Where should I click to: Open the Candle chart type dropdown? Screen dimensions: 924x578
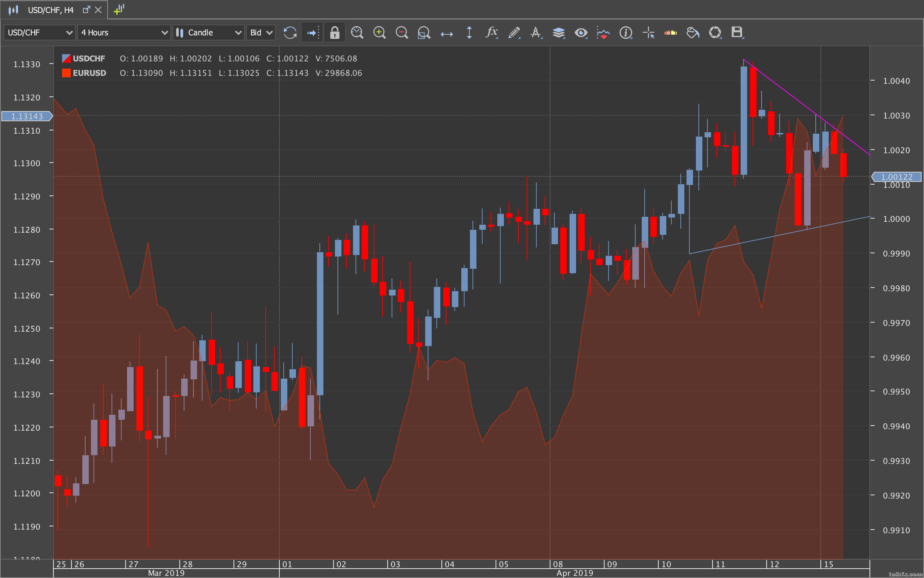208,33
